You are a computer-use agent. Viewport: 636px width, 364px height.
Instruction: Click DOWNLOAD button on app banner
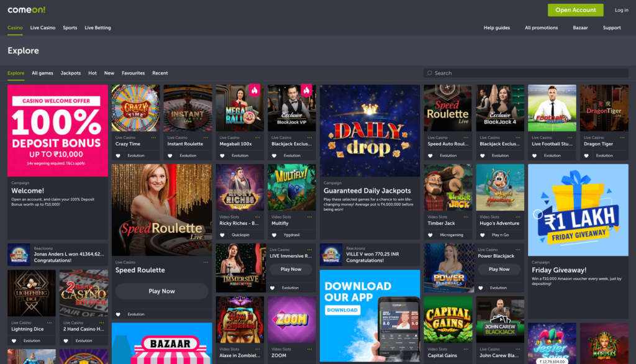342,310
